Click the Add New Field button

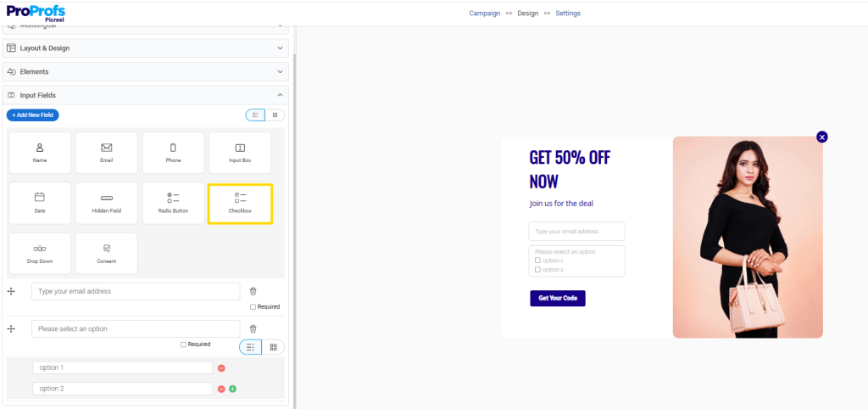pos(33,115)
